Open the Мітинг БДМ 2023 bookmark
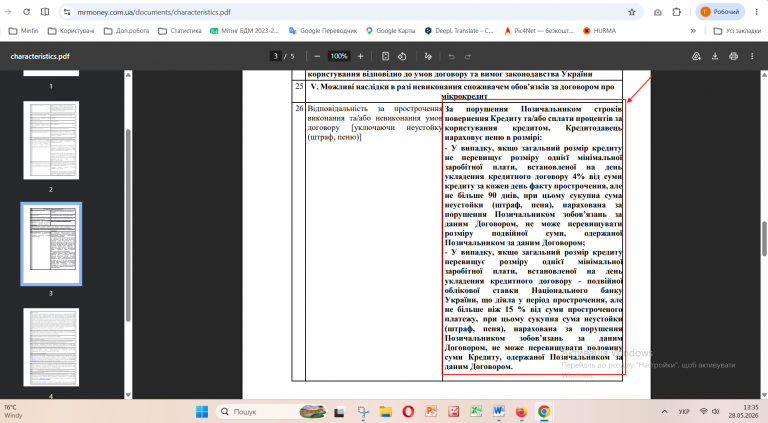 [x=244, y=30]
